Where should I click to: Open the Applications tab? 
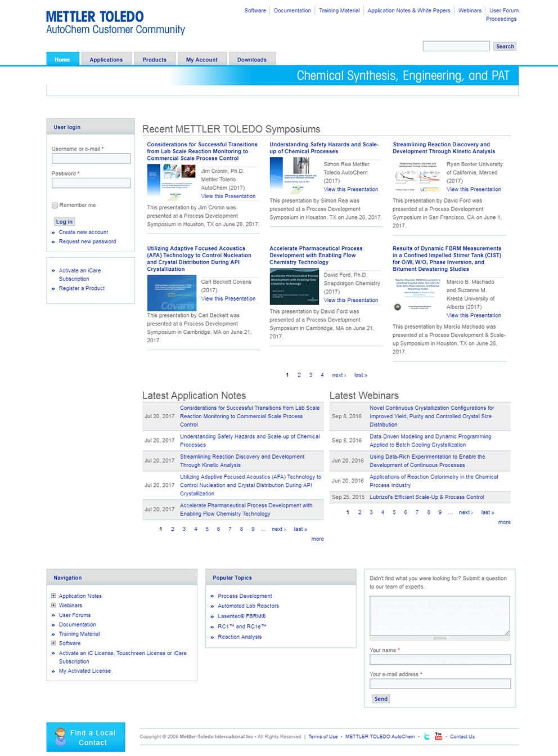(106, 59)
